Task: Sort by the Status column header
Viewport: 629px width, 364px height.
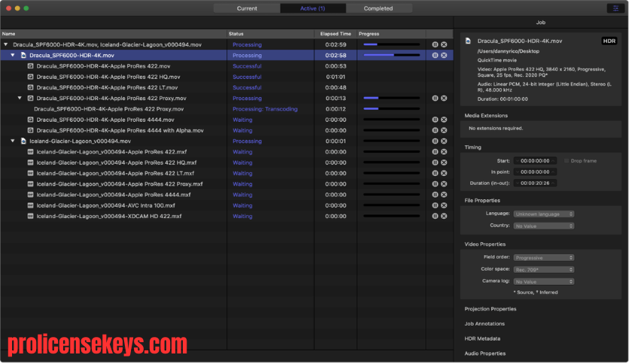Action: [x=270, y=34]
